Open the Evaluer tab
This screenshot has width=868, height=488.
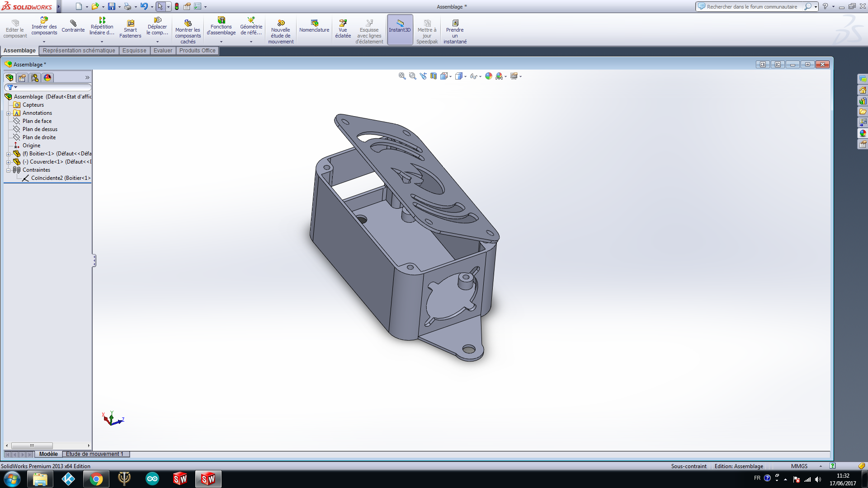163,51
